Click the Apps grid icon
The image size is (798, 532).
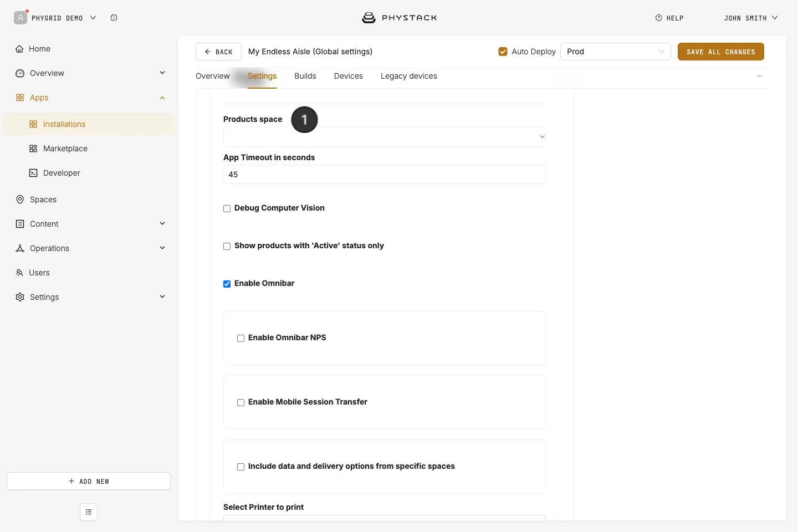click(20, 98)
